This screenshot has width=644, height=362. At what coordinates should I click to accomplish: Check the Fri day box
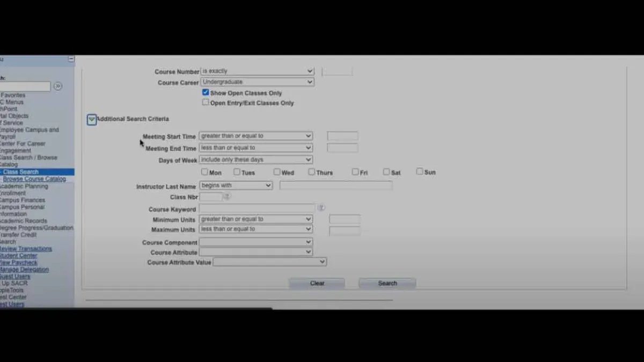(x=355, y=172)
